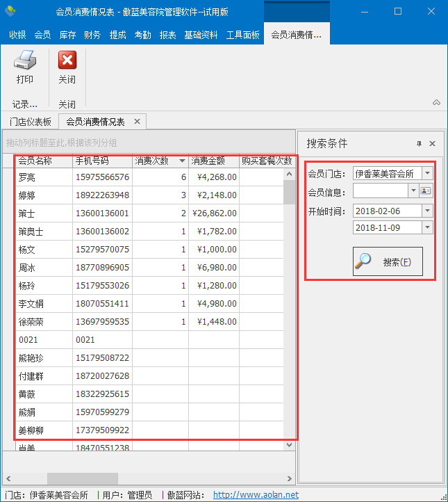The width and height of the screenshot is (448, 502).
Task: Collapse the ribbon with the chevron
Action: coord(436,103)
